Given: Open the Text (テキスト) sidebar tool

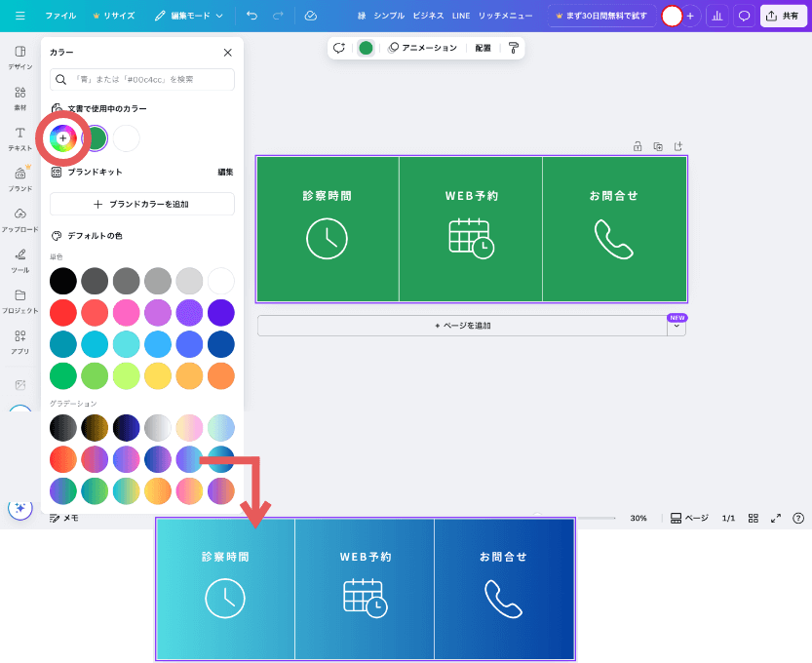Looking at the screenshot, I should (x=19, y=137).
